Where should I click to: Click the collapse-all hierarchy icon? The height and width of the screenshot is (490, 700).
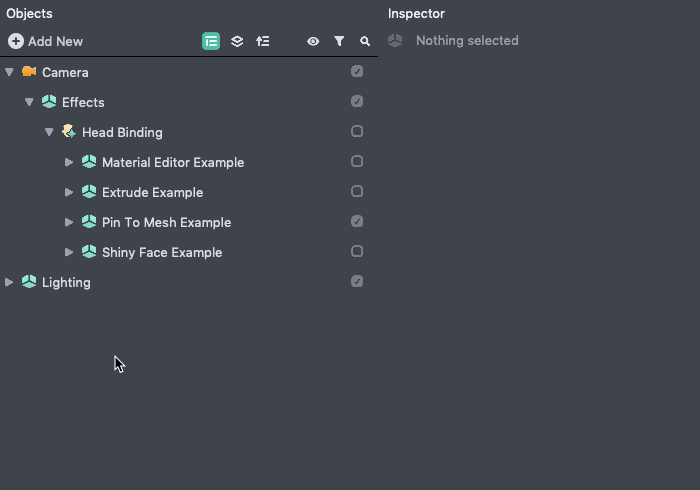pos(263,41)
